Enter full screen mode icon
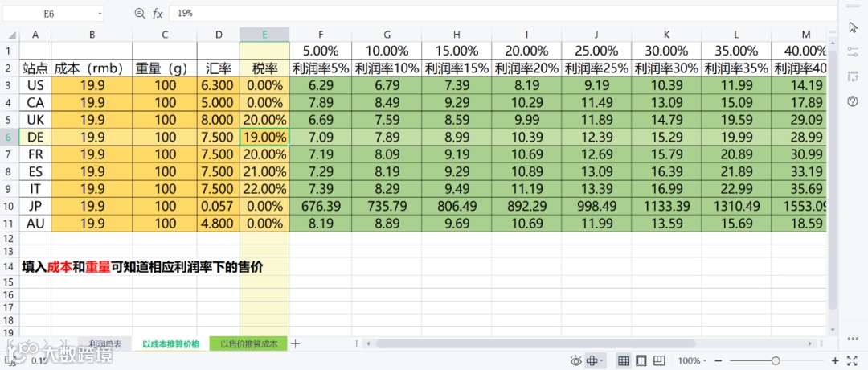 click(853, 361)
